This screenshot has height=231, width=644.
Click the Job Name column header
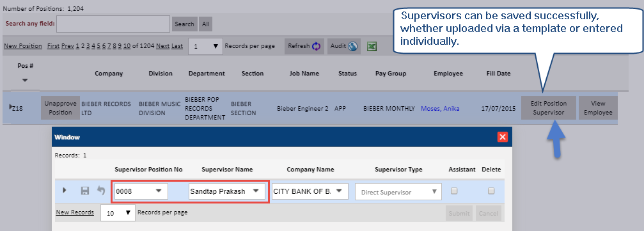[304, 74]
